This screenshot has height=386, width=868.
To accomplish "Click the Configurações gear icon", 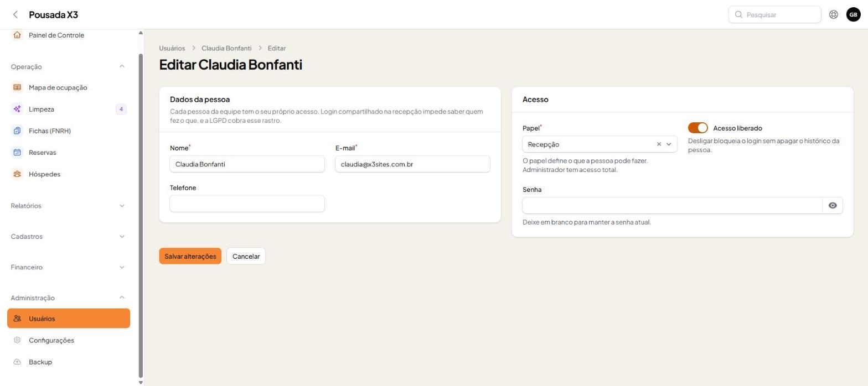I will [17, 340].
